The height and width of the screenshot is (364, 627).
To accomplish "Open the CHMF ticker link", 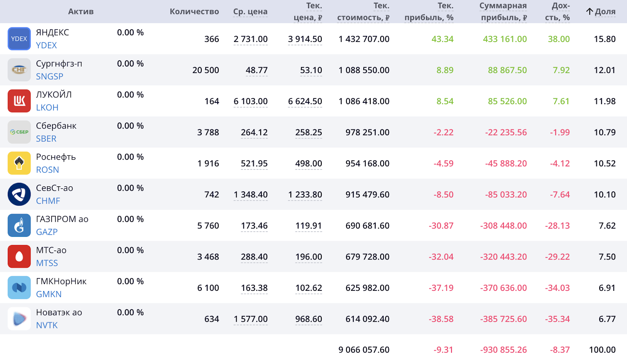I will pos(48,201).
